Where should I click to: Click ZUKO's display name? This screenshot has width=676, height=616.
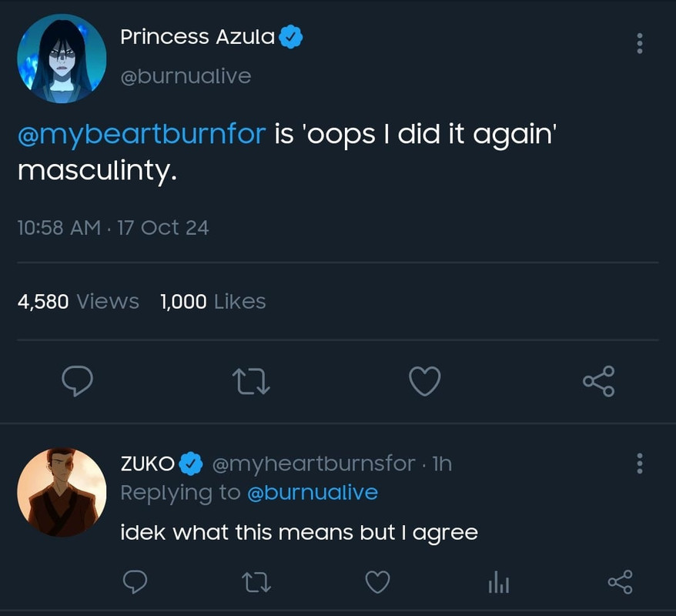tap(148, 464)
